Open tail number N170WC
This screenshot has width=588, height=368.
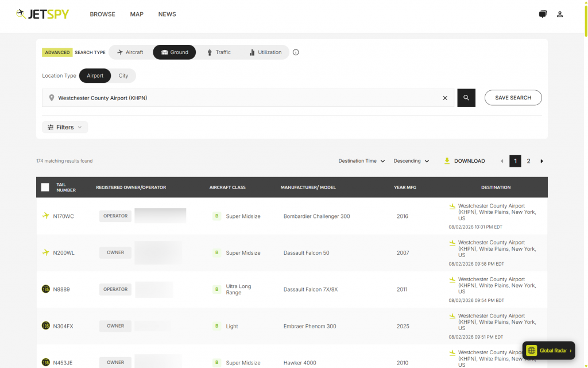point(63,216)
